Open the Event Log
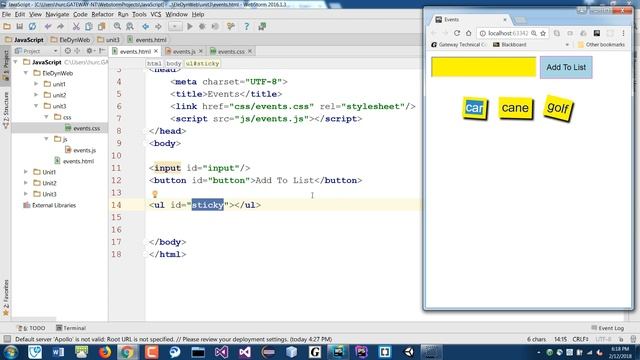Image resolution: width=640 pixels, height=360 pixels. click(x=607, y=328)
